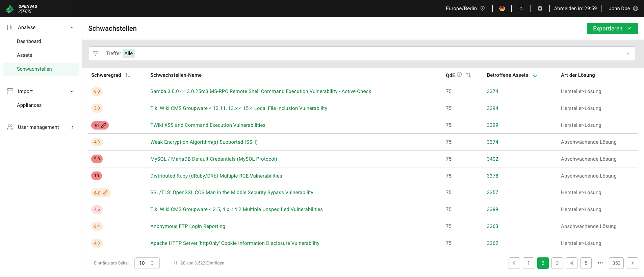
Task: Click the Analyse chart icon
Action: coord(10,27)
